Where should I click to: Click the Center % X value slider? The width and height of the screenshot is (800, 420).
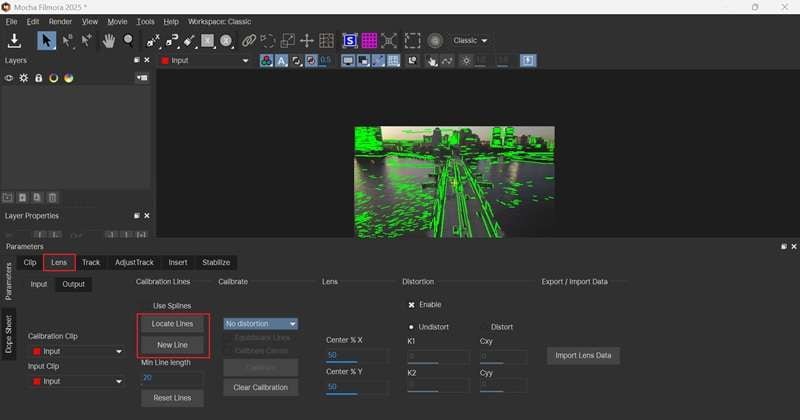[x=357, y=356]
